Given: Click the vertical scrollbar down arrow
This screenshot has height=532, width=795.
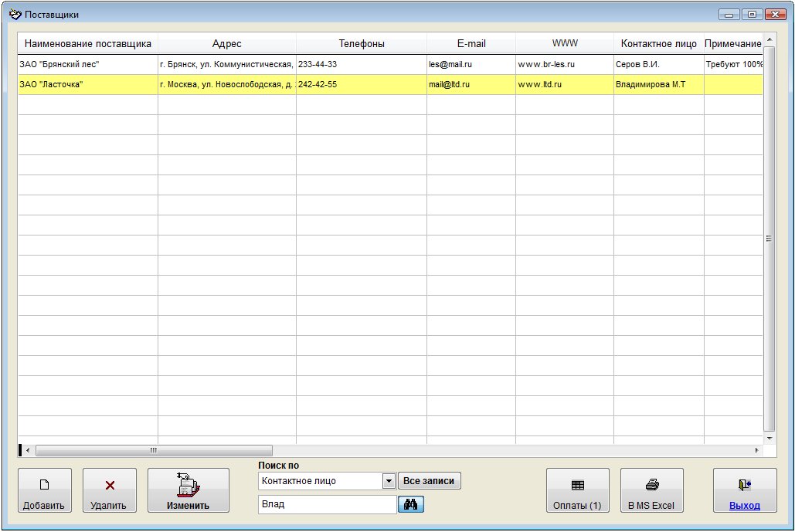Looking at the screenshot, I should [x=770, y=439].
